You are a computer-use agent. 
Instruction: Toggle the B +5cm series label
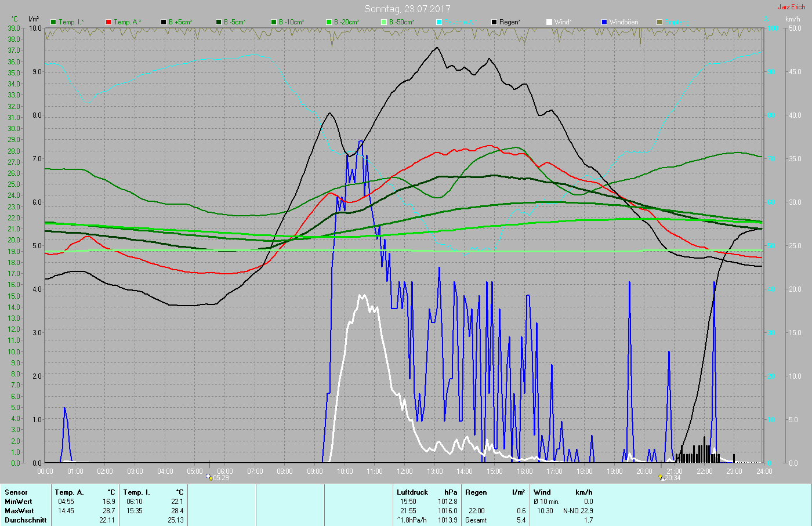(x=180, y=22)
